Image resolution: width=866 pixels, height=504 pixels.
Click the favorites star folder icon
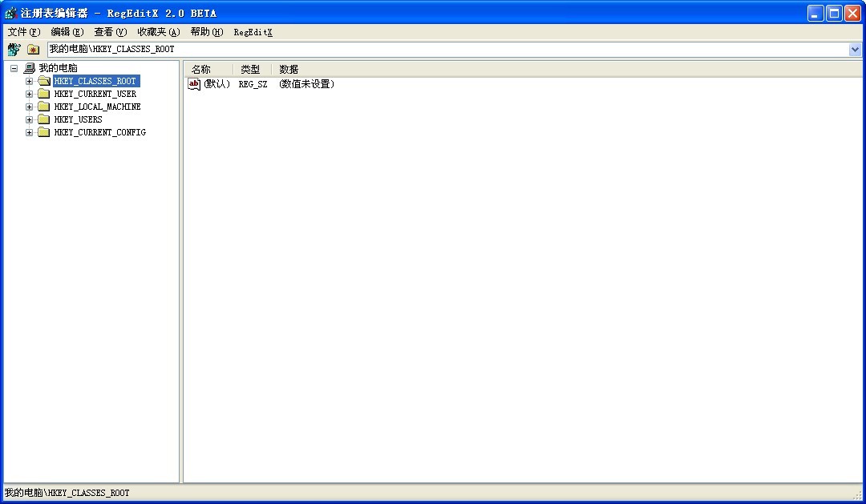click(33, 50)
